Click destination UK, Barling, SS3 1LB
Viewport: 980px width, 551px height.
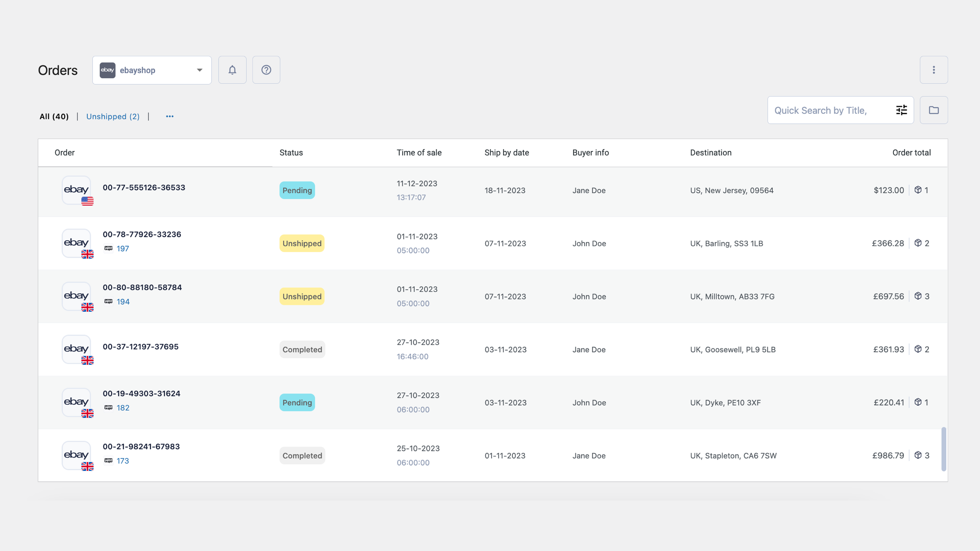click(727, 243)
